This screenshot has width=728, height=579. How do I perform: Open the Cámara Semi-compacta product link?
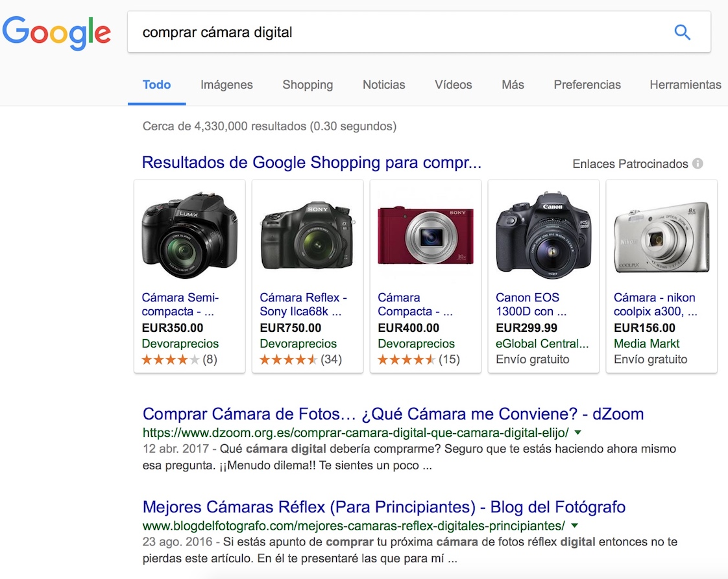coord(180,304)
